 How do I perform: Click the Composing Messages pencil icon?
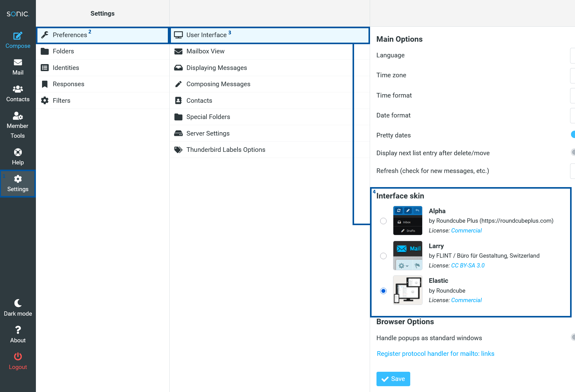click(178, 84)
